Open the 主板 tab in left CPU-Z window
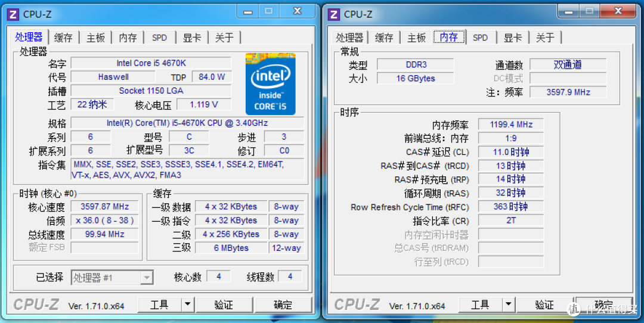The width and height of the screenshot is (644, 323). 95,38
